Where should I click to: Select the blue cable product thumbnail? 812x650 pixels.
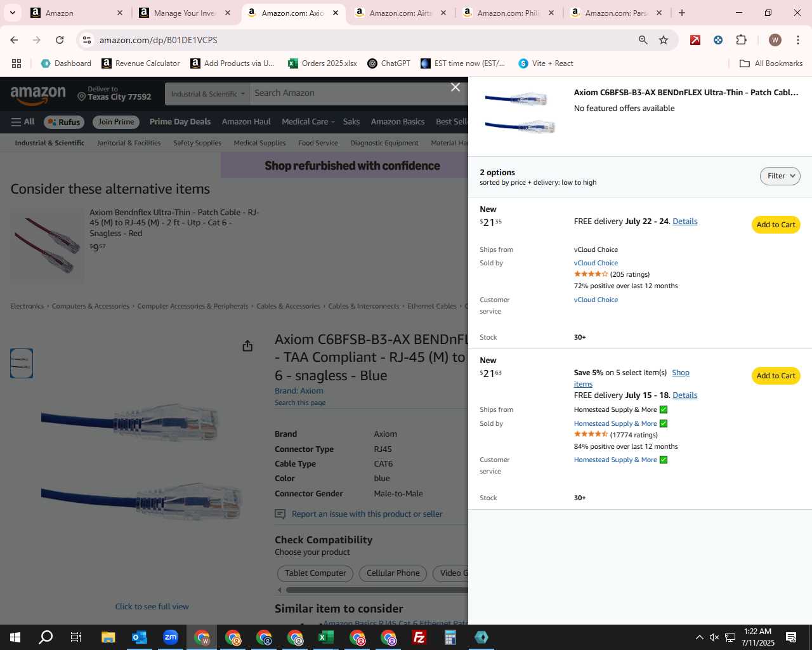pos(22,364)
